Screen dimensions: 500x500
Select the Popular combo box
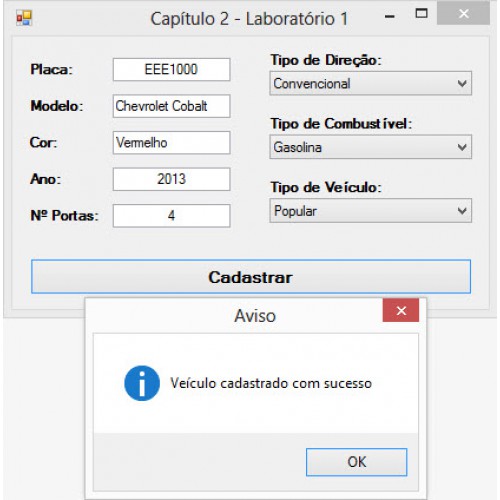pyautogui.click(x=370, y=211)
